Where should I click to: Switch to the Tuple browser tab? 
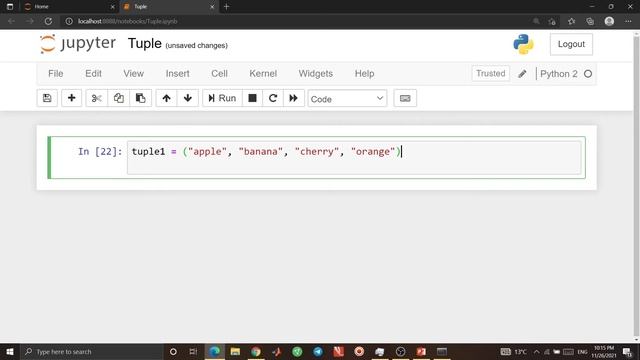click(168, 7)
